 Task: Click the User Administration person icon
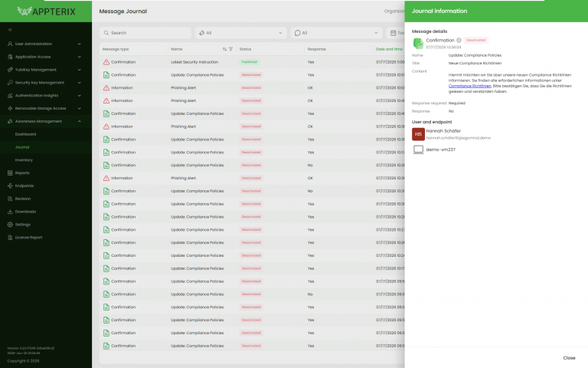10,44
